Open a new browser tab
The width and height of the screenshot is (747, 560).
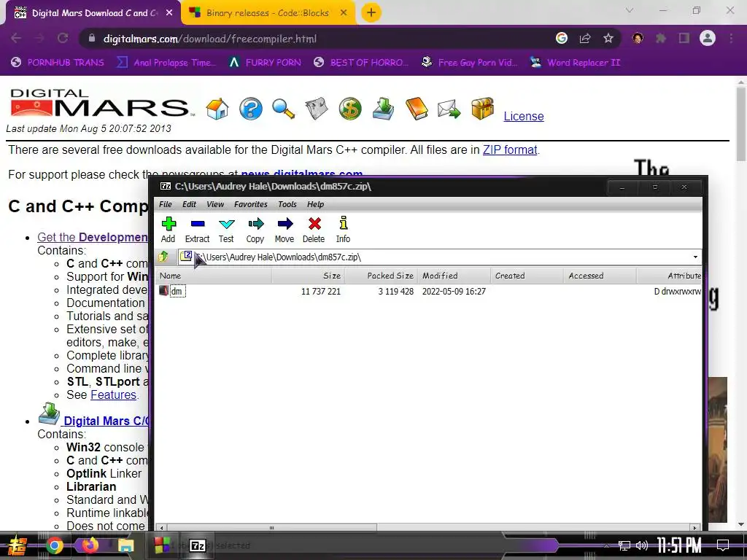pyautogui.click(x=371, y=13)
